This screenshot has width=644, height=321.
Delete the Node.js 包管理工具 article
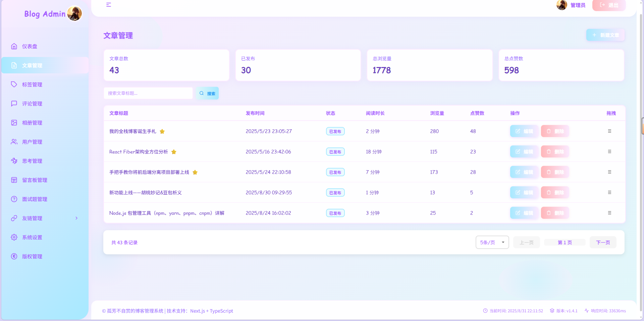555,213
